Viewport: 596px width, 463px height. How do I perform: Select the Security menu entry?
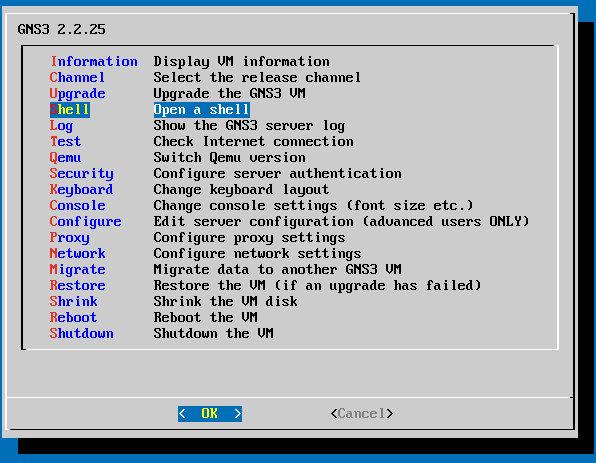click(82, 174)
